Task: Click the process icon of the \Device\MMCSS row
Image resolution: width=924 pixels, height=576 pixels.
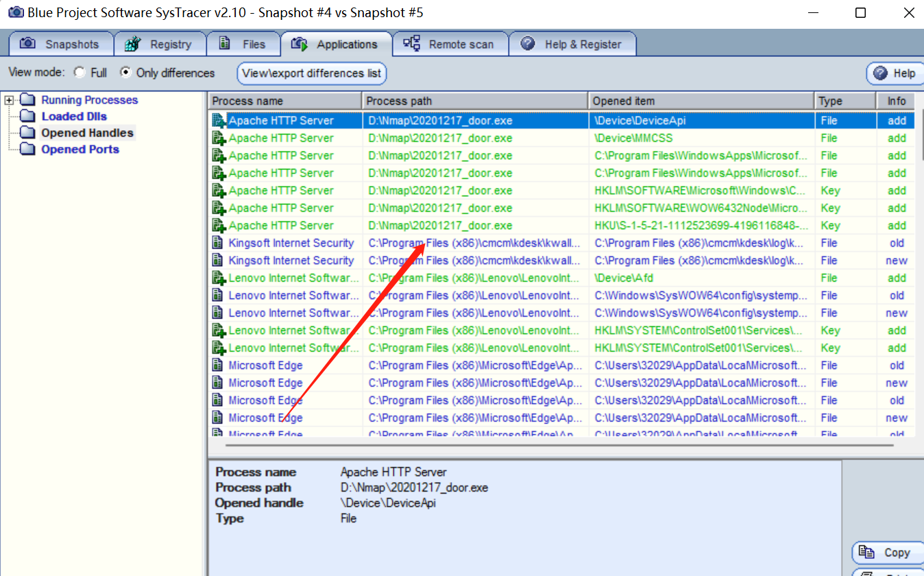Action: pos(219,138)
